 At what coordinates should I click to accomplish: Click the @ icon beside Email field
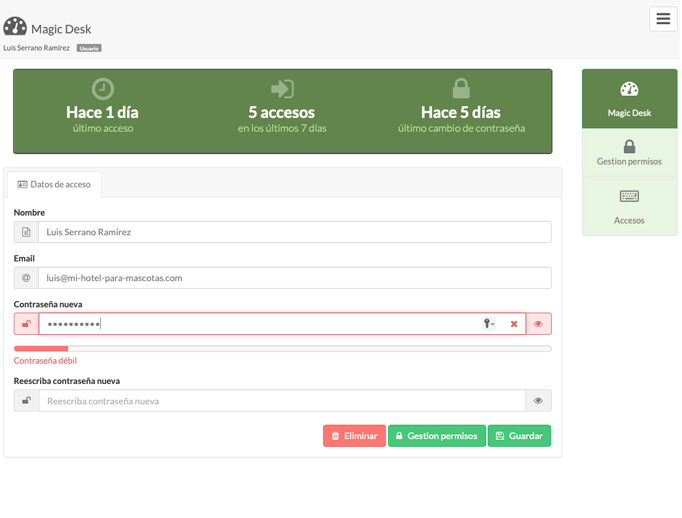click(x=26, y=278)
